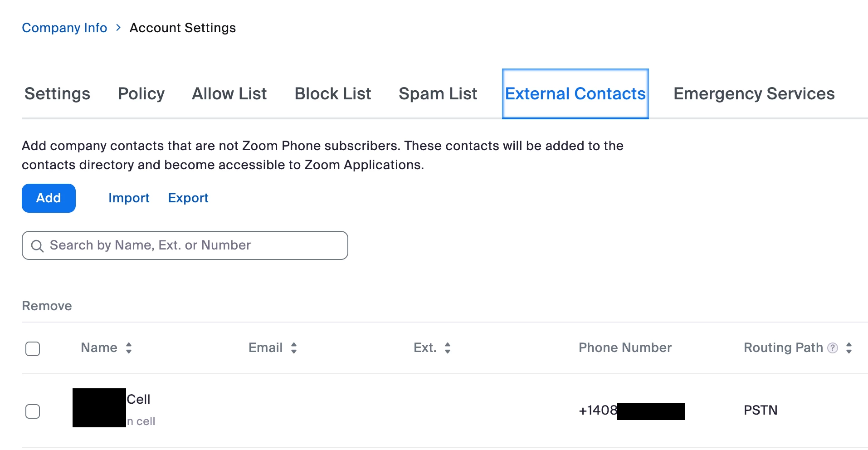Focus the Search by Name field
The height and width of the screenshot is (450, 868).
pyautogui.click(x=195, y=245)
